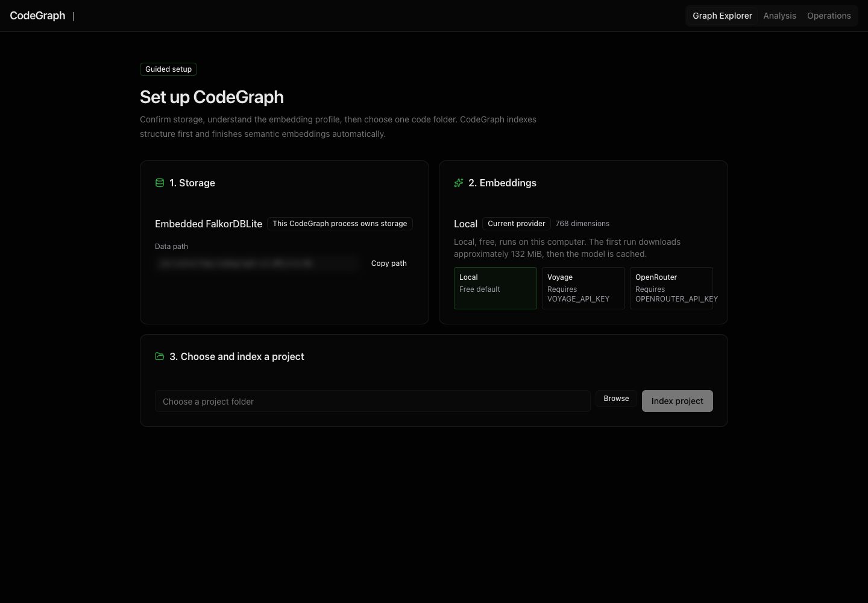The image size is (868, 603).
Task: Click 3. Choose and index a project heading
Action: (x=237, y=356)
